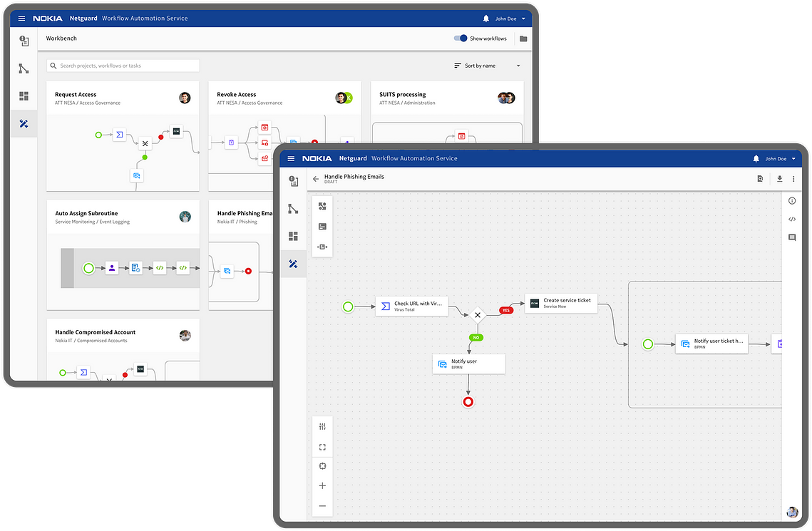Select the Auto Assign Subroutine diagram thumbnail
Viewport: 812px width, 531px height.
click(x=130, y=268)
